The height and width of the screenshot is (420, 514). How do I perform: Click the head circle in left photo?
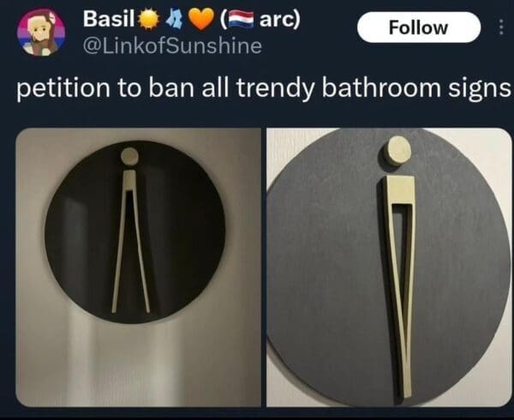(130, 156)
